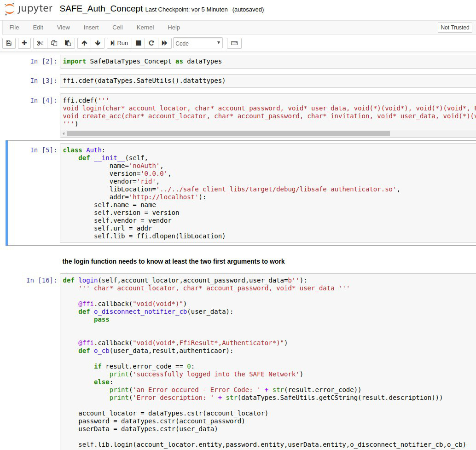
Task: Click the Not Trusted button
Action: (454, 28)
